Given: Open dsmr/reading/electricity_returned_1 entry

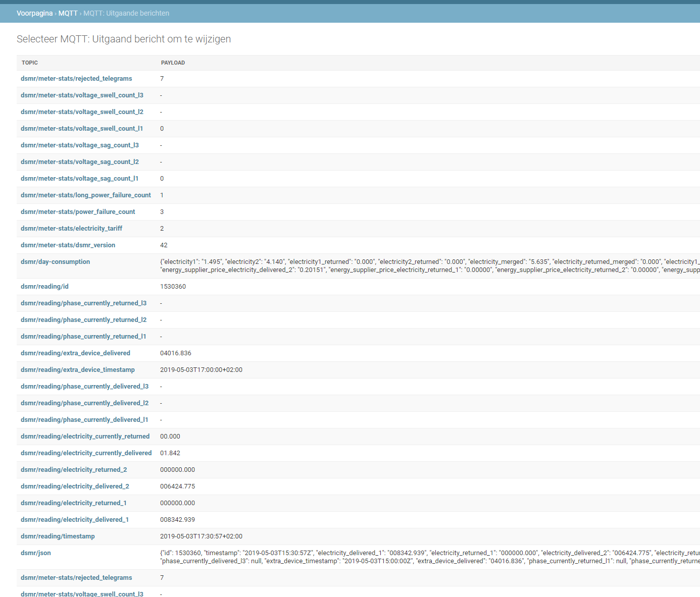Looking at the screenshot, I should click(73, 503).
